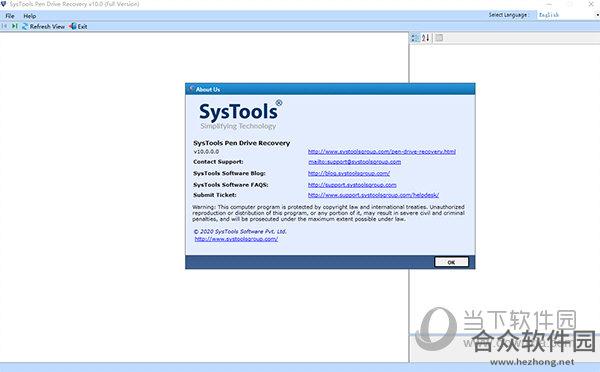Click the SysTools app icon in title bar
The image size is (600, 372).
(4, 4)
